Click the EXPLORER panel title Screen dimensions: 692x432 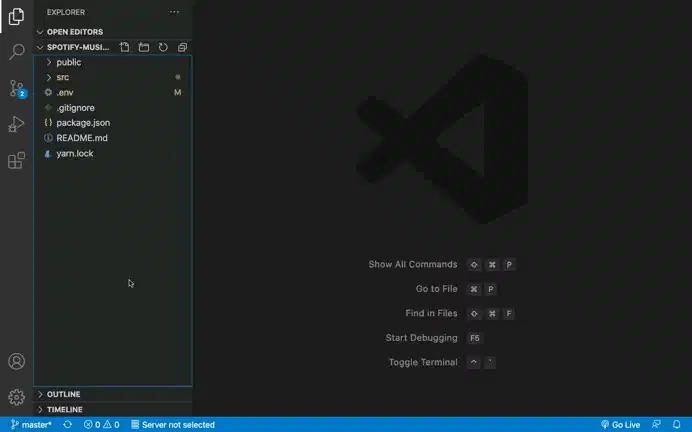point(66,12)
